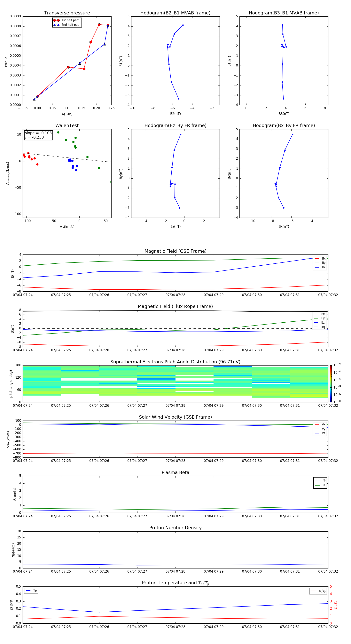Click 'Solar Wind Velocity (GSE Frame)' title

point(175,417)
